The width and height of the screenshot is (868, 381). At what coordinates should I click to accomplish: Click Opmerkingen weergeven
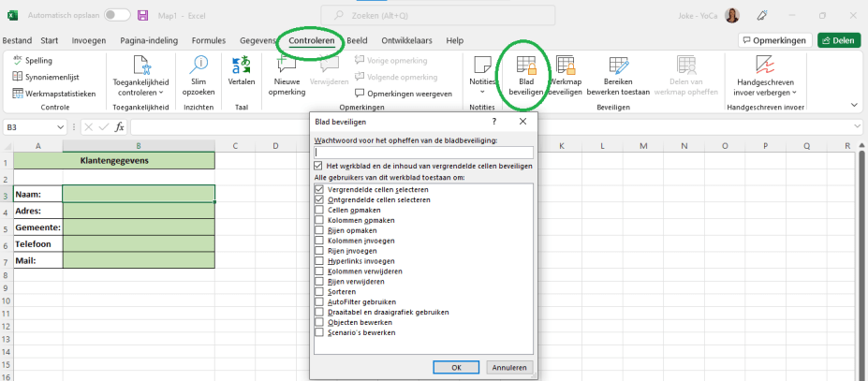tap(404, 94)
